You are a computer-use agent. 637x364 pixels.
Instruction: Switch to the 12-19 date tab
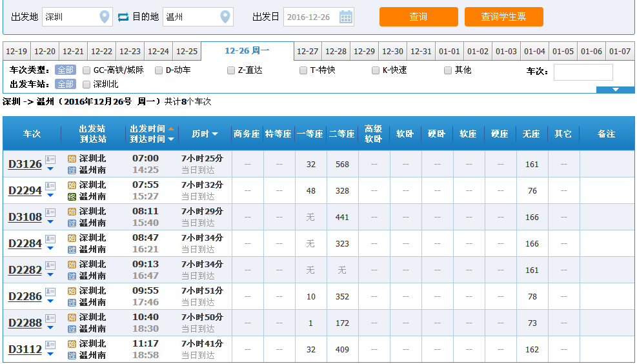[17, 52]
